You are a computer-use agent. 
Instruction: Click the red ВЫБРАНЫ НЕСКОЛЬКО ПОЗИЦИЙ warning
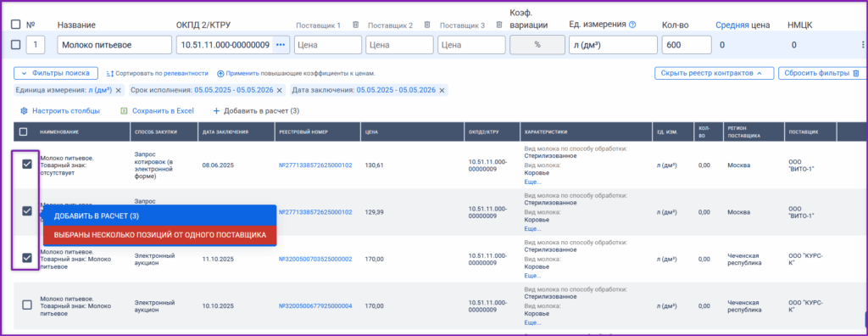159,235
